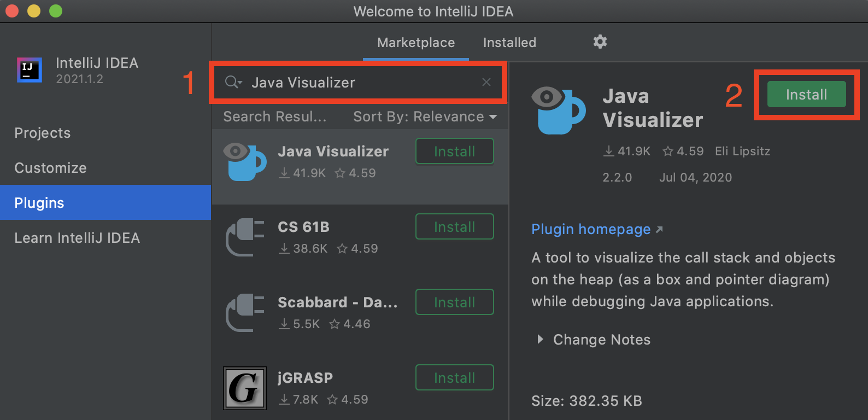
Task: Click the Size: 382.35 KB text
Action: coord(587,401)
